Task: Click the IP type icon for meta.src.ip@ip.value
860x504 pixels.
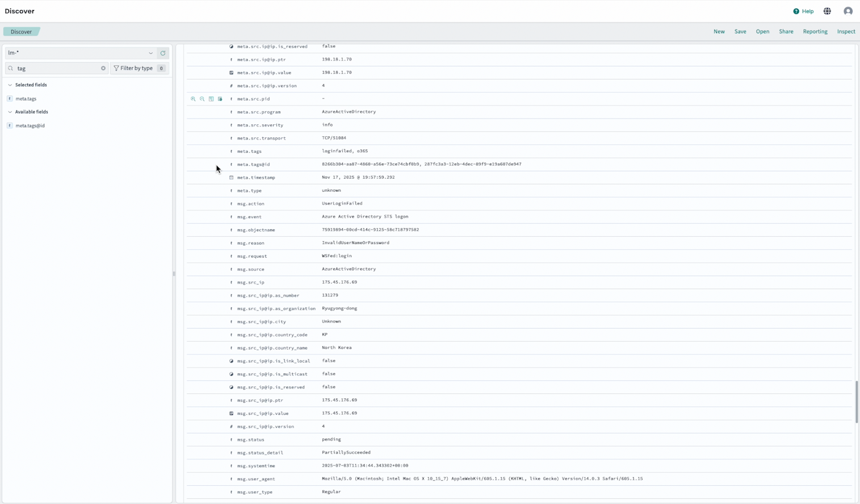Action: click(231, 73)
